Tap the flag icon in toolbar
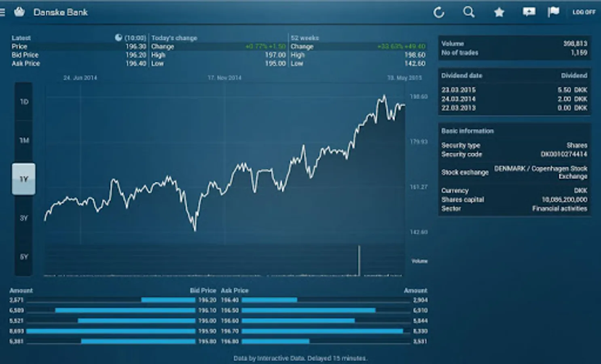Image resolution: width=601 pixels, height=364 pixels. [x=553, y=12]
